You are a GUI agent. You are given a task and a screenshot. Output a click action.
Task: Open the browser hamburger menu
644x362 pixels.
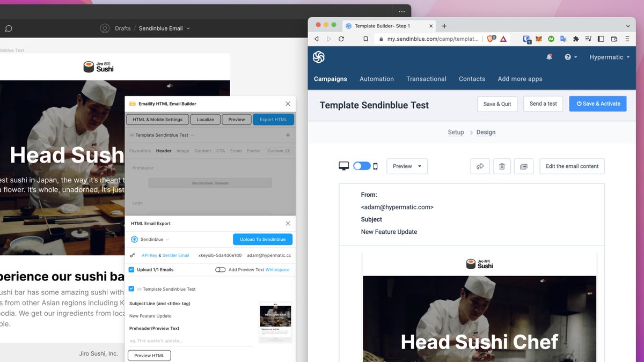click(x=627, y=39)
